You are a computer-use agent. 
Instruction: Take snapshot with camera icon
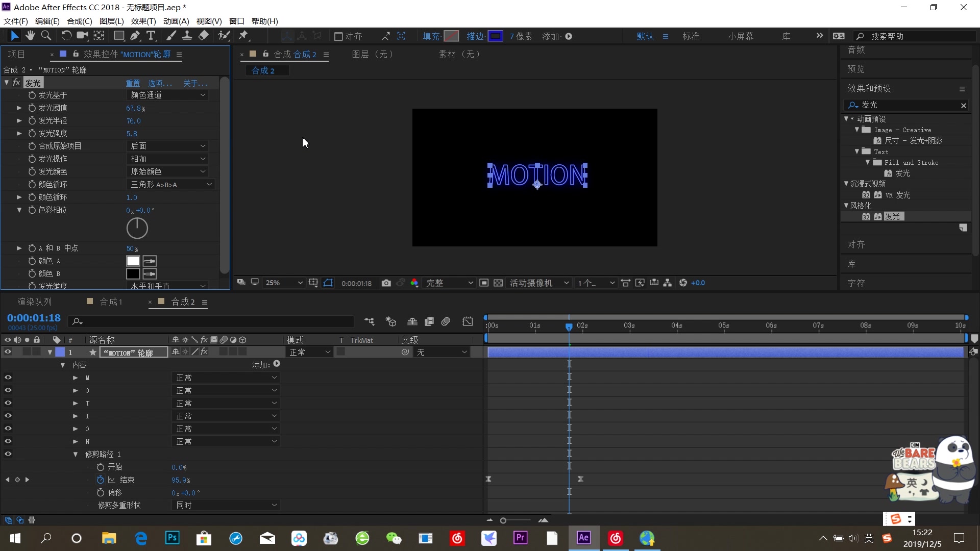pyautogui.click(x=386, y=283)
